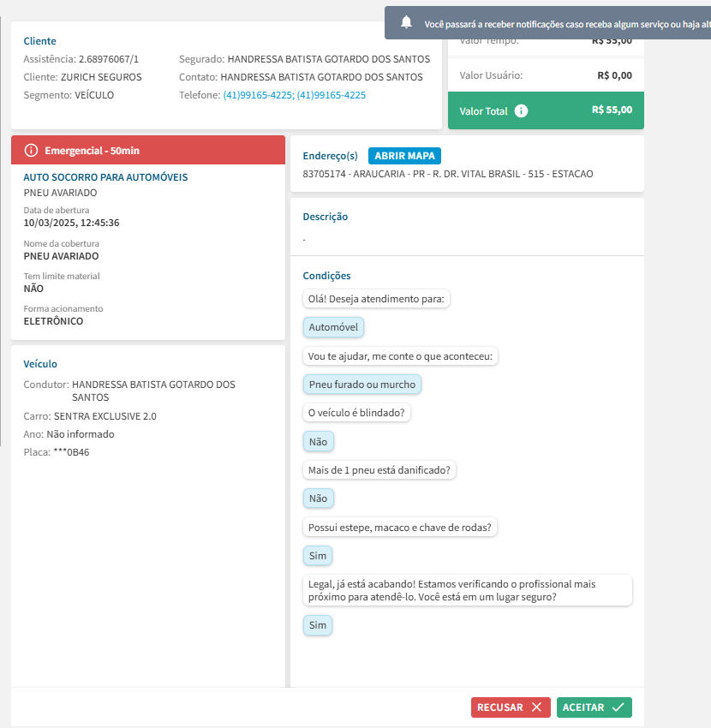Call the first phone number link
Image resolution: width=711 pixels, height=728 pixels.
(258, 95)
